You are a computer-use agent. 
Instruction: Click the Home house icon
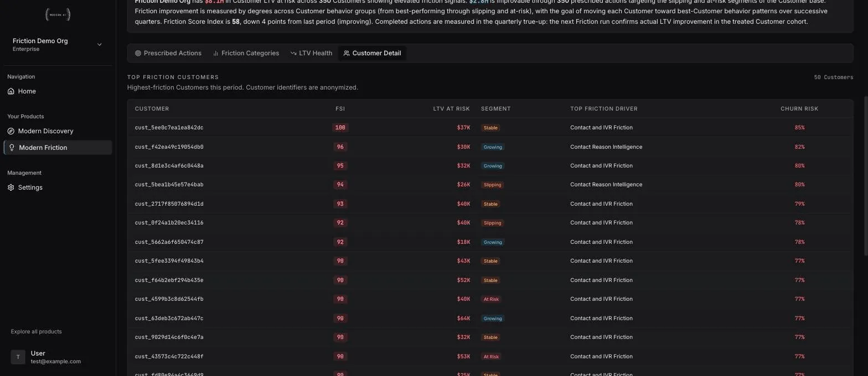pos(11,91)
